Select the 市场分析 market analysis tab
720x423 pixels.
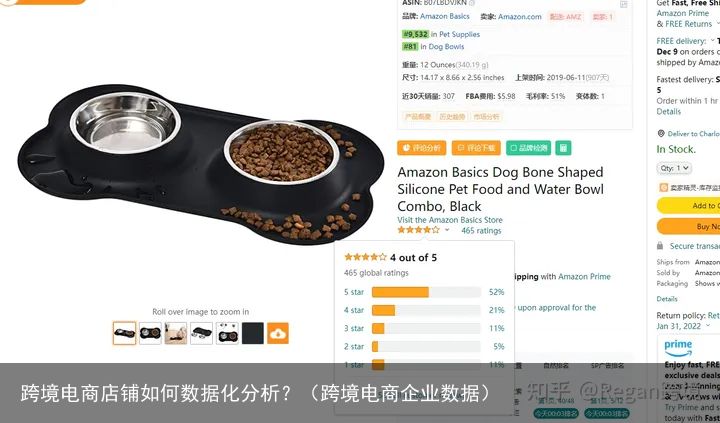[487, 117]
